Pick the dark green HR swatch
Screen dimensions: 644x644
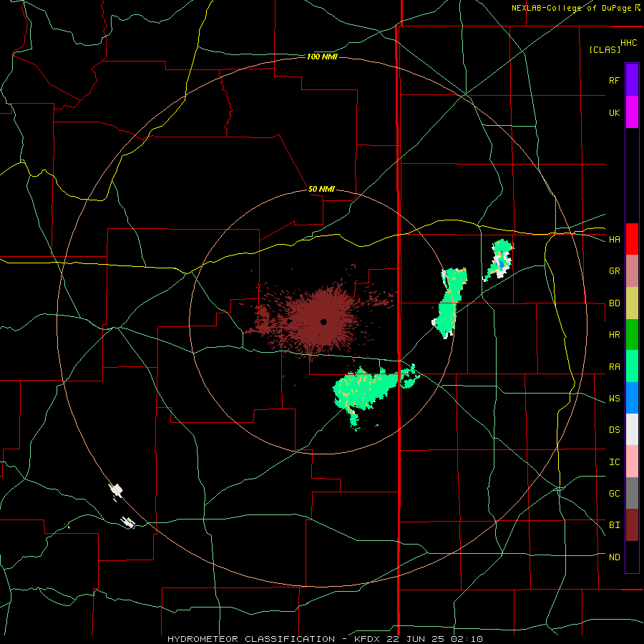coord(632,335)
